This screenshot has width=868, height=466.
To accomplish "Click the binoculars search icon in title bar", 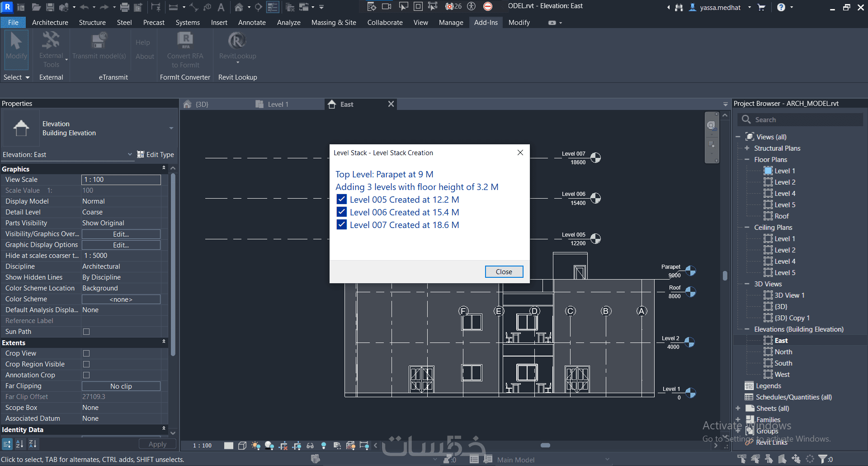I will click(679, 7).
